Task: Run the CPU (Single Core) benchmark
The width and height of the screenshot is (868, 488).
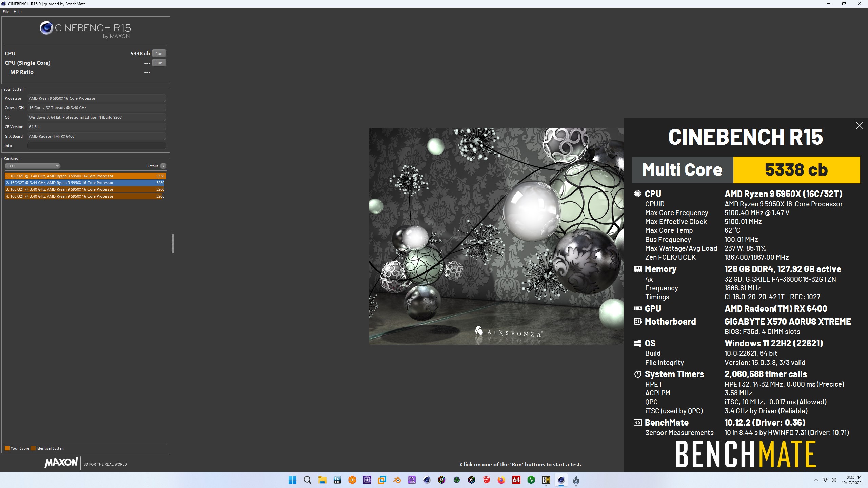Action: 159,63
